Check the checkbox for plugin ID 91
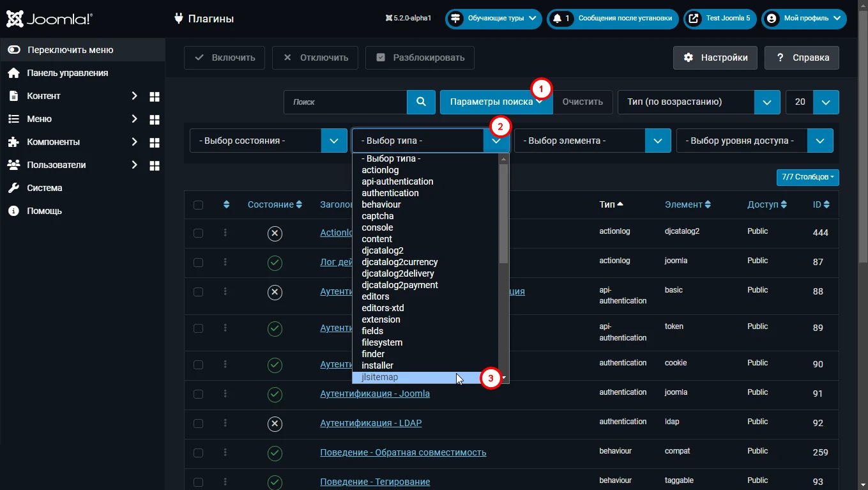The height and width of the screenshot is (490, 868). pos(198,394)
